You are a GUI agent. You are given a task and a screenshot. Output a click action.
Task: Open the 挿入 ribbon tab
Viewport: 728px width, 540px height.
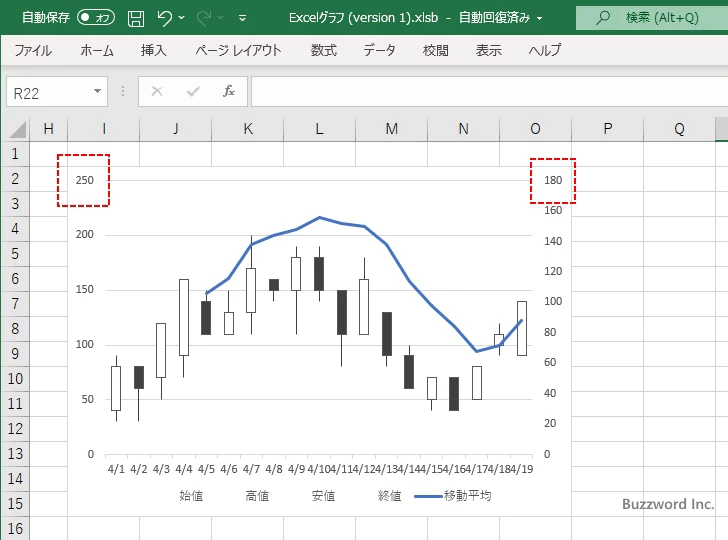[x=154, y=50]
